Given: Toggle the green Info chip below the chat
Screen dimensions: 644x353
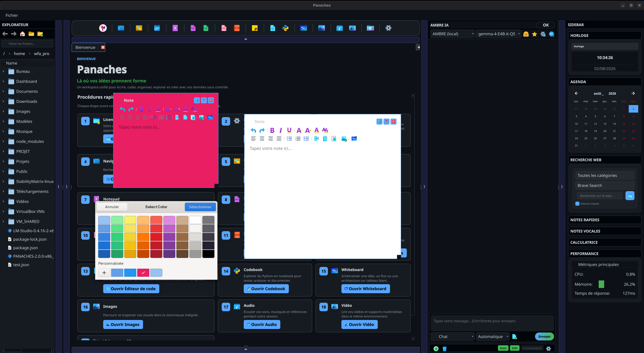Looking at the screenshot, I should click(514, 348).
